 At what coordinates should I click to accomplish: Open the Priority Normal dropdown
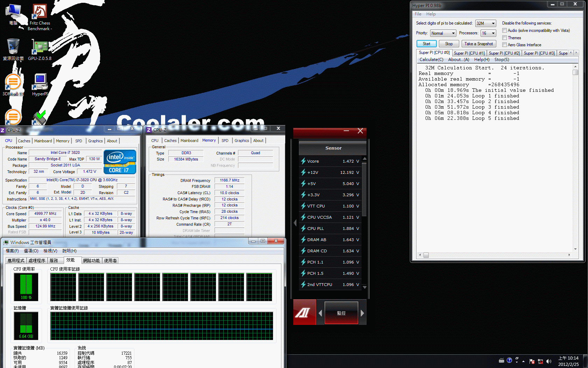pos(443,33)
